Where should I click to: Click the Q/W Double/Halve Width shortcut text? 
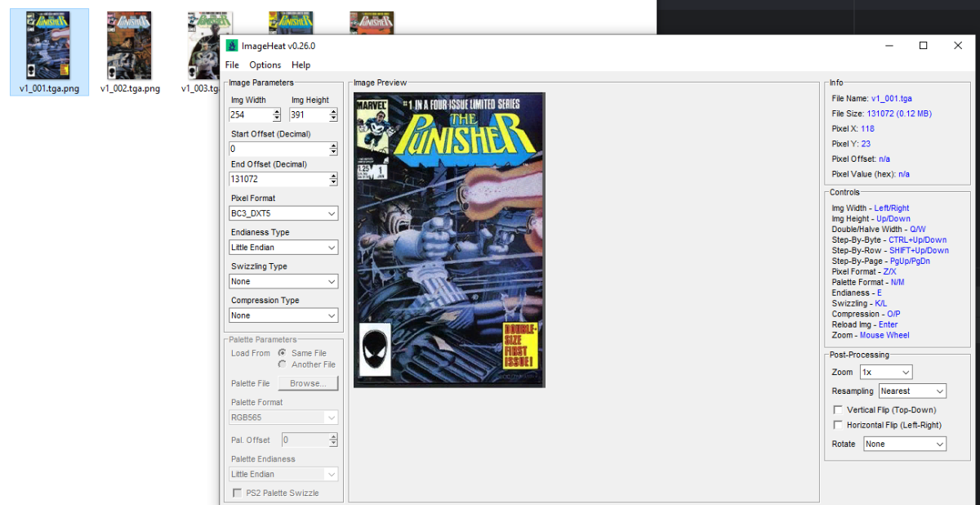click(x=916, y=230)
